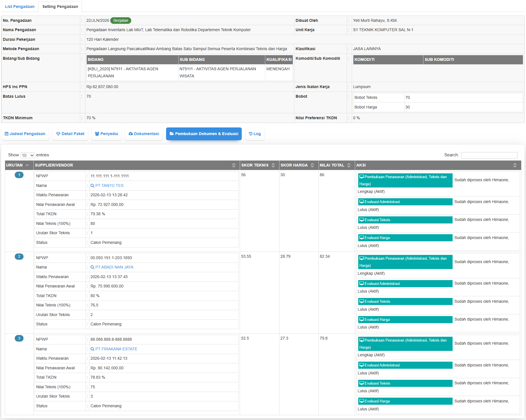Open the Jadwal Pengadaan calendar tab

click(25, 134)
